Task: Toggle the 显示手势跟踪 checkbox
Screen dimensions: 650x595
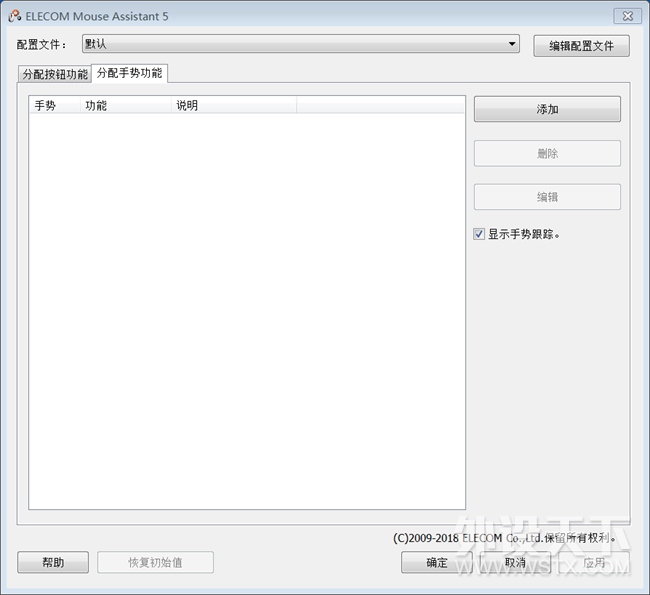Action: [479, 234]
